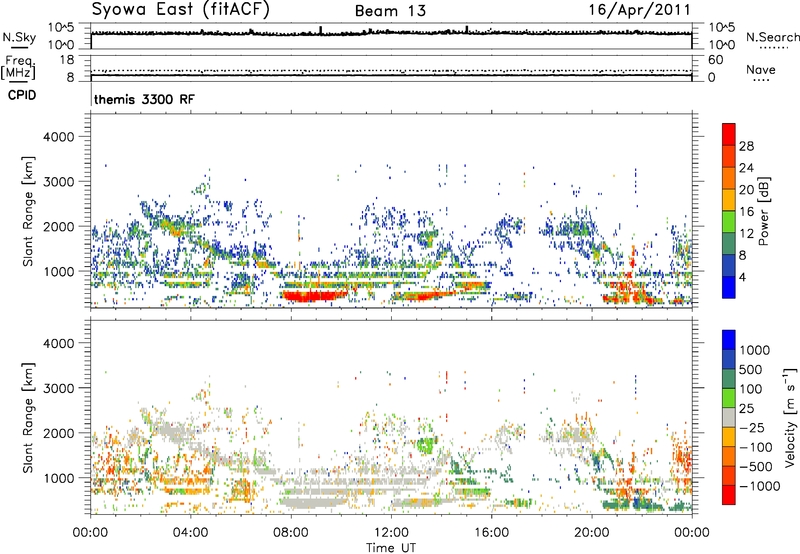The height and width of the screenshot is (554, 800).
Task: Click the "08:00" time axis label
Action: [291, 533]
